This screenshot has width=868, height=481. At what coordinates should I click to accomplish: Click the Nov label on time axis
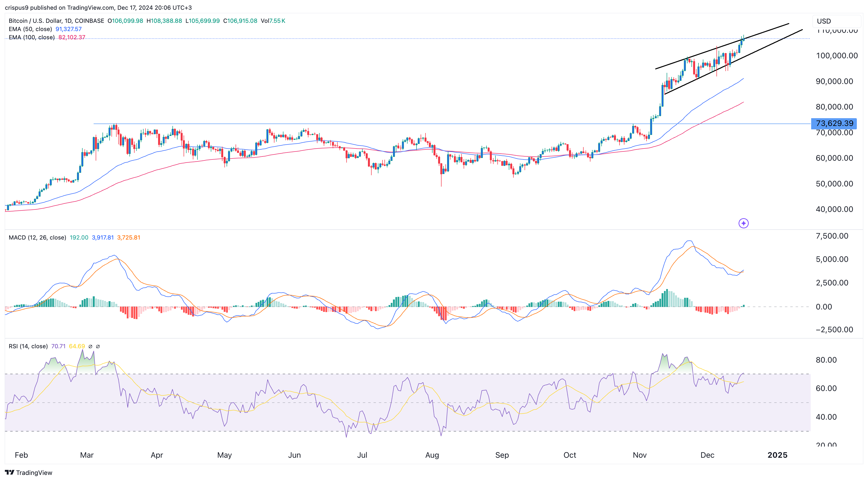tap(639, 455)
